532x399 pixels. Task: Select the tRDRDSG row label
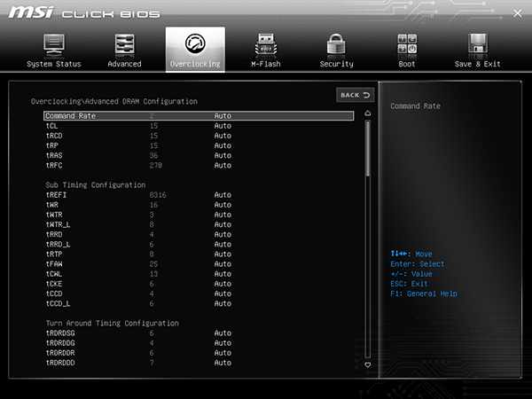pyautogui.click(x=60, y=333)
